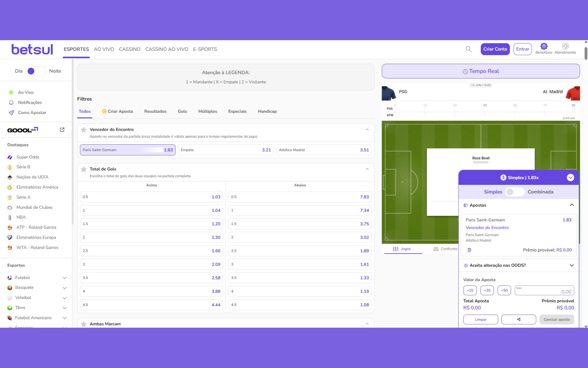Screen dimensions: 588x368
Task: Toggle the Dia/Noite theme switch
Action: (36, 71)
